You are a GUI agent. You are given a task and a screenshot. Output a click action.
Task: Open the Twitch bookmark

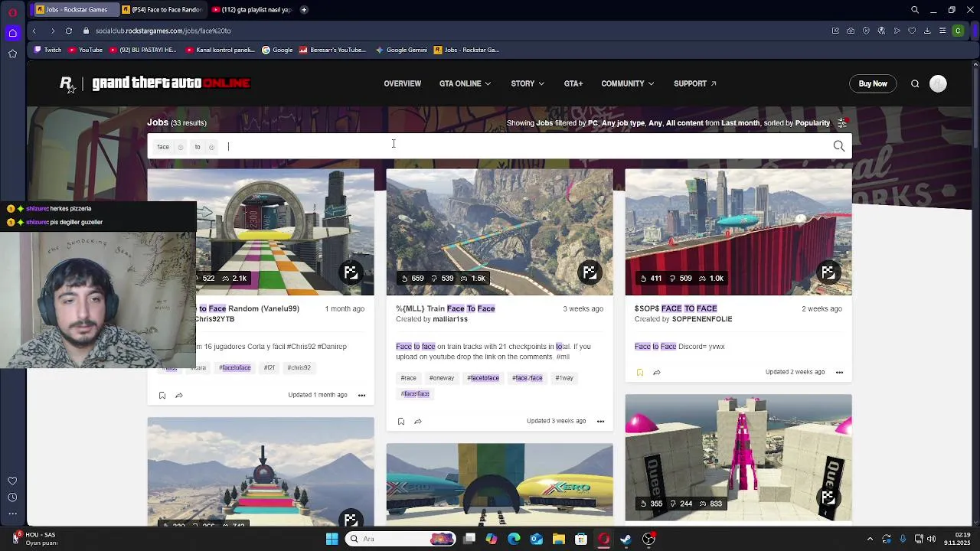coord(47,50)
